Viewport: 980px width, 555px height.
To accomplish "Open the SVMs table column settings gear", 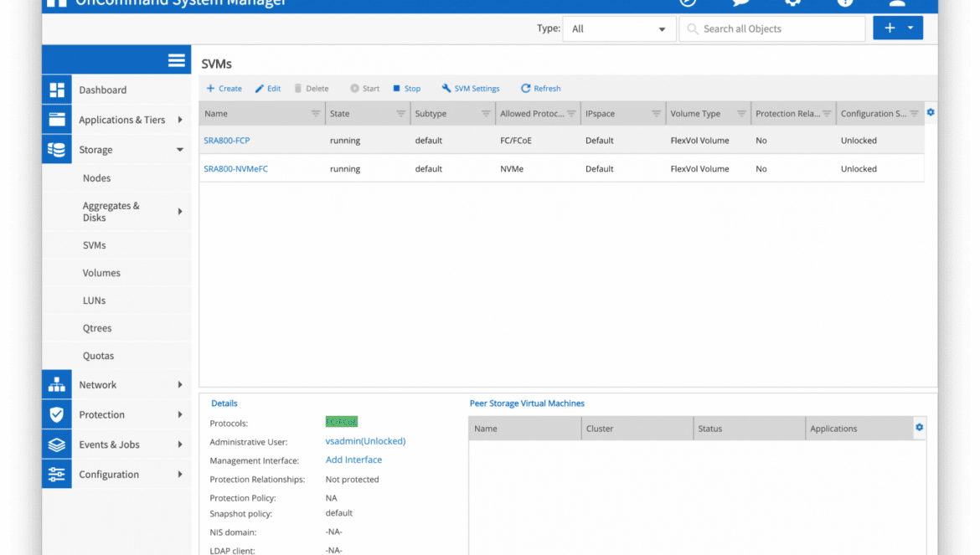I will (x=931, y=112).
